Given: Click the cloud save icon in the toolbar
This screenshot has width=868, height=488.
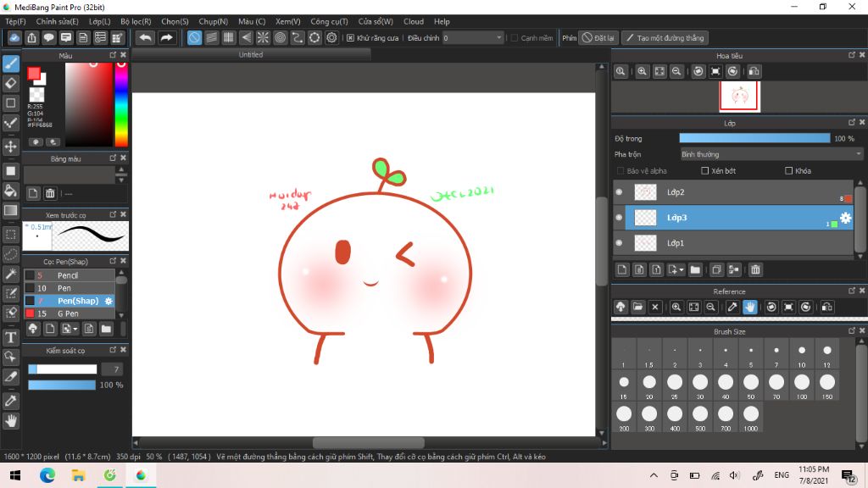Looking at the screenshot, I should 14,37.
